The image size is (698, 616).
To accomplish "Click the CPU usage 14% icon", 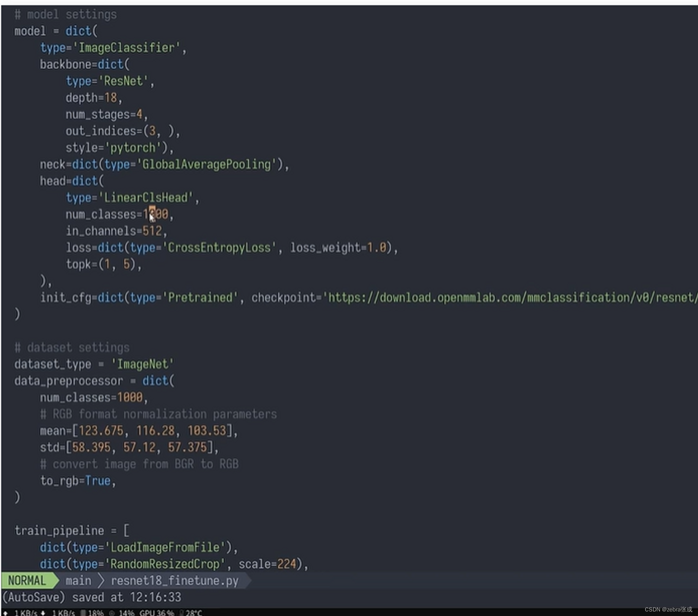I will pos(112,613).
